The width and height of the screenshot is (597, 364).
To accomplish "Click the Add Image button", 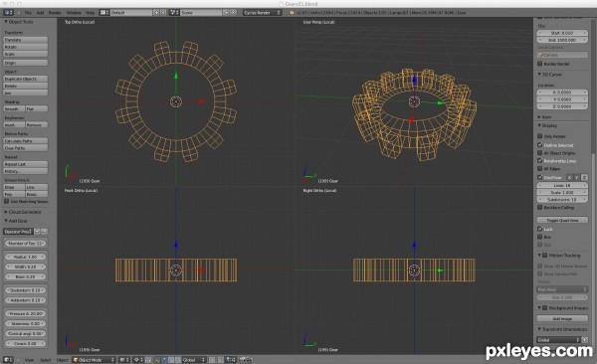I will tap(562, 318).
